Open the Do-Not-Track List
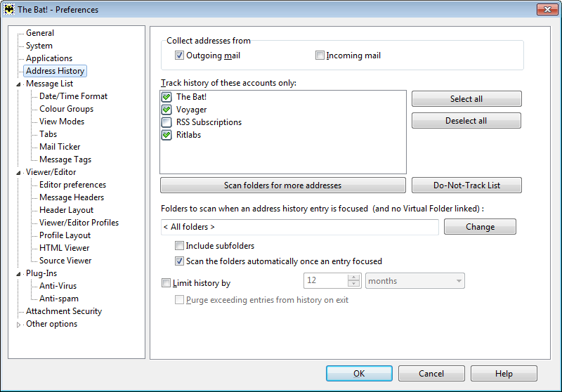The image size is (562, 392). point(466,185)
